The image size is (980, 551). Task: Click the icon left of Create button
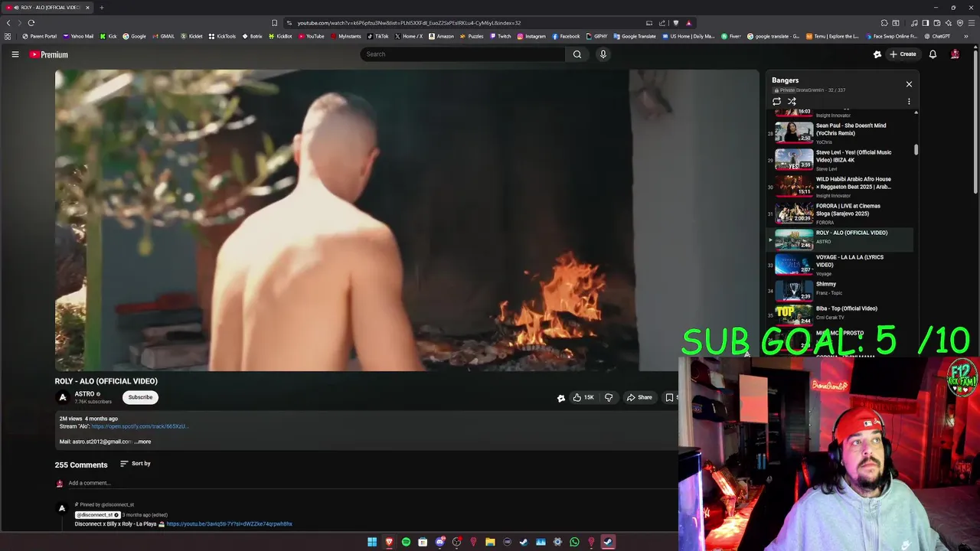click(x=877, y=54)
